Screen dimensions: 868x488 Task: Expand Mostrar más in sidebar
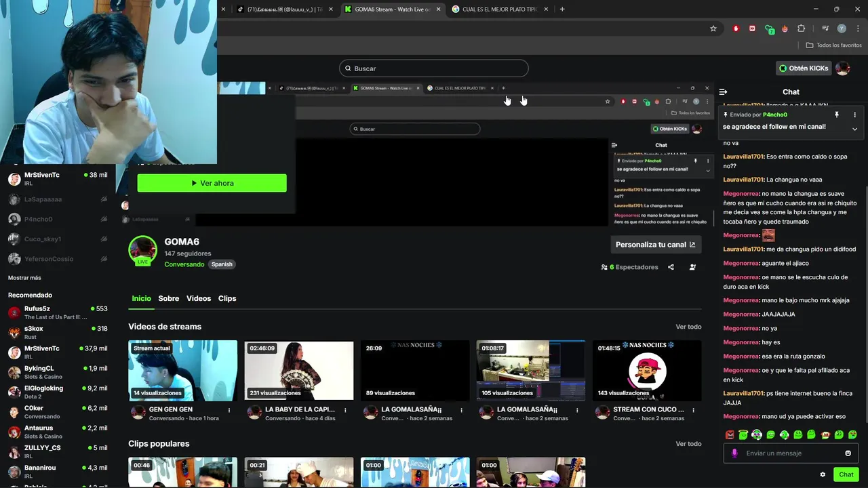point(24,278)
